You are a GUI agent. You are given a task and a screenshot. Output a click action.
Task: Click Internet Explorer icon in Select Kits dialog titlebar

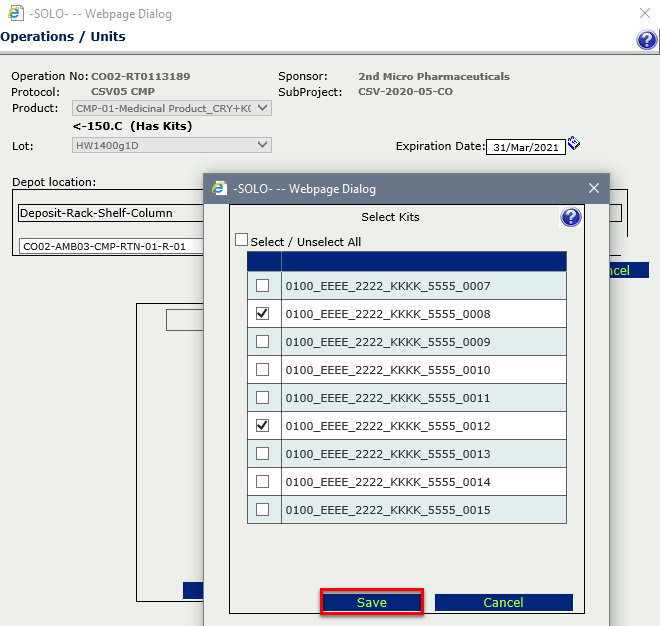[x=219, y=188]
